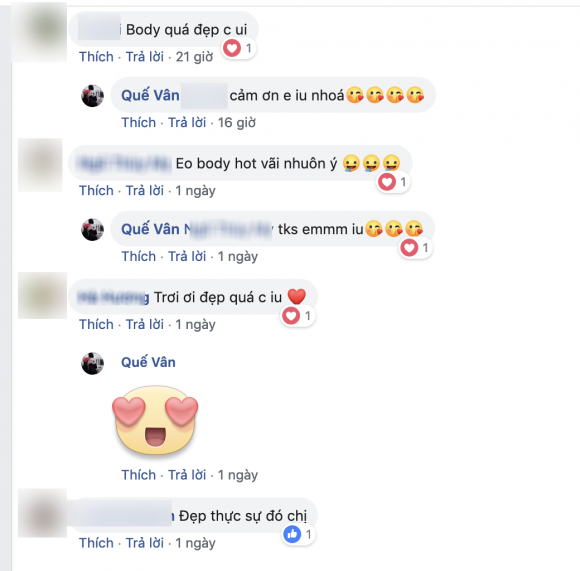Like the 'cảm ơn e iu nhoá' reply
Image resolution: width=580 pixels, height=571 pixels.
coord(139,123)
